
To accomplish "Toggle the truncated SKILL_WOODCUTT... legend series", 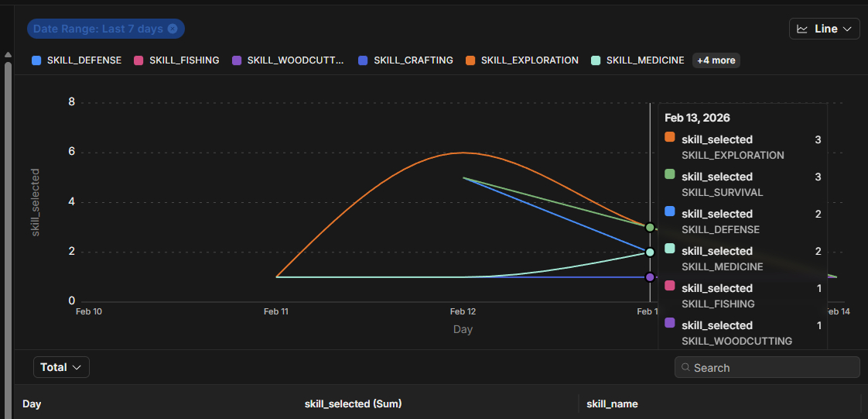I will (296, 60).
